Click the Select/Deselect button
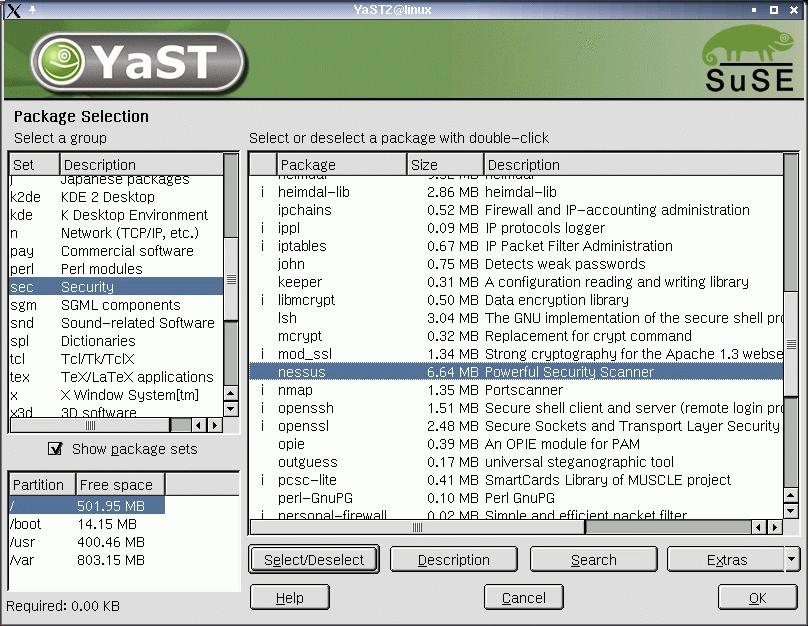This screenshot has height=626, width=808. 314,559
